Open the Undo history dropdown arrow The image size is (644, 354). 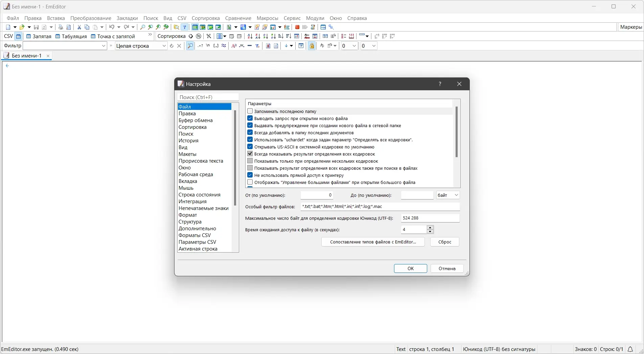click(119, 27)
